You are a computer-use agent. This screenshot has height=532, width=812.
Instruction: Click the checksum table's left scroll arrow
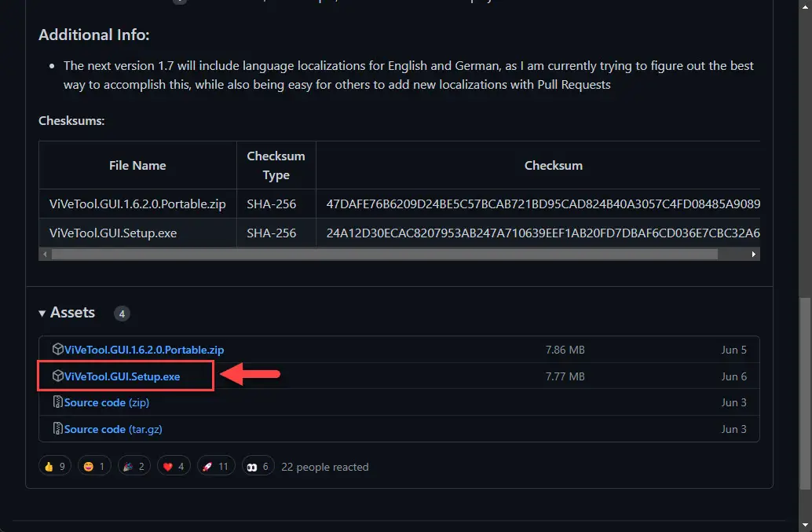point(45,255)
